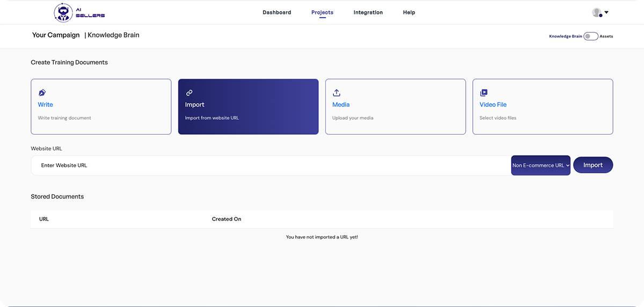Click the video play icon in Video File card
The image size is (644, 307).
[x=484, y=93]
